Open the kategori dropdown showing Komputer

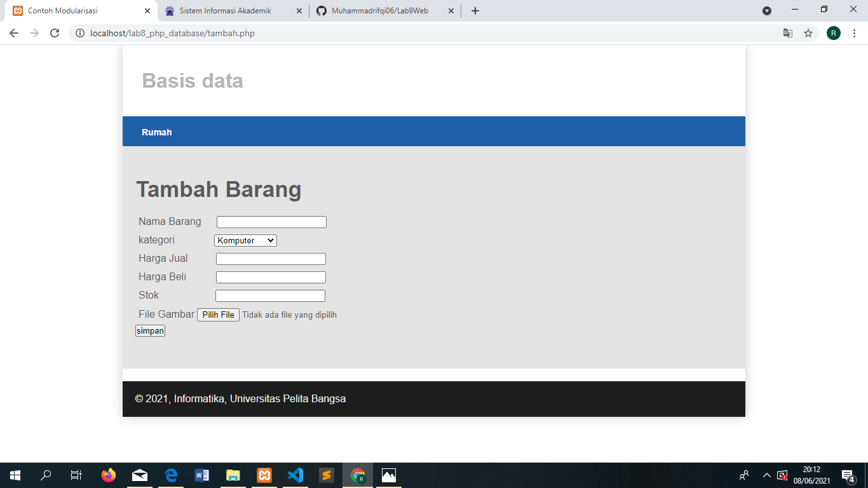pos(245,240)
